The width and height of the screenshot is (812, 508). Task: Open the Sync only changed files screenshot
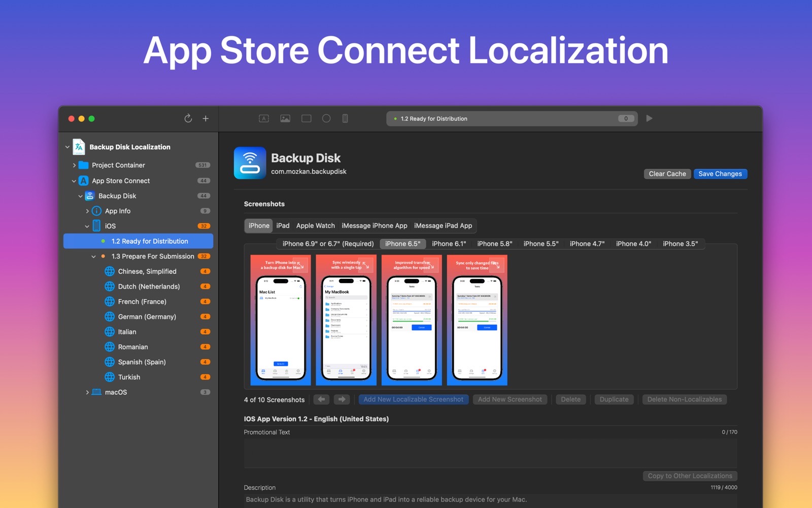477,320
